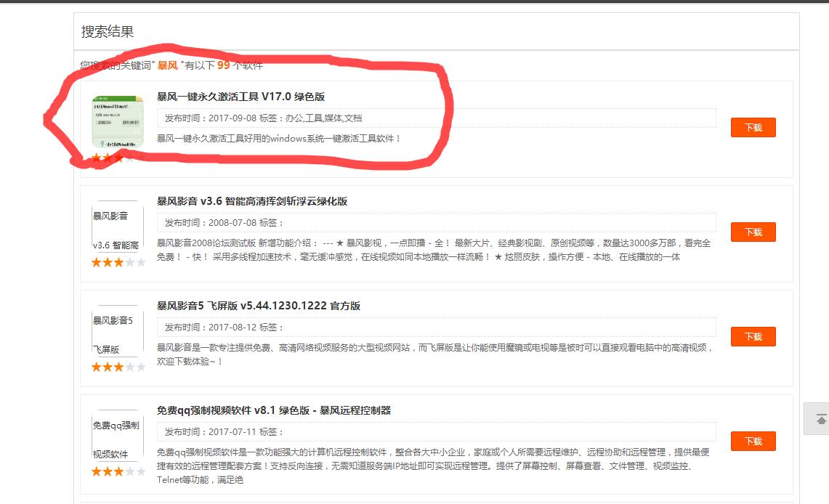Click 暴风影音 v3.6 智能高 thumbnail placeholder
The height and width of the screenshot is (504, 829).
118,227
